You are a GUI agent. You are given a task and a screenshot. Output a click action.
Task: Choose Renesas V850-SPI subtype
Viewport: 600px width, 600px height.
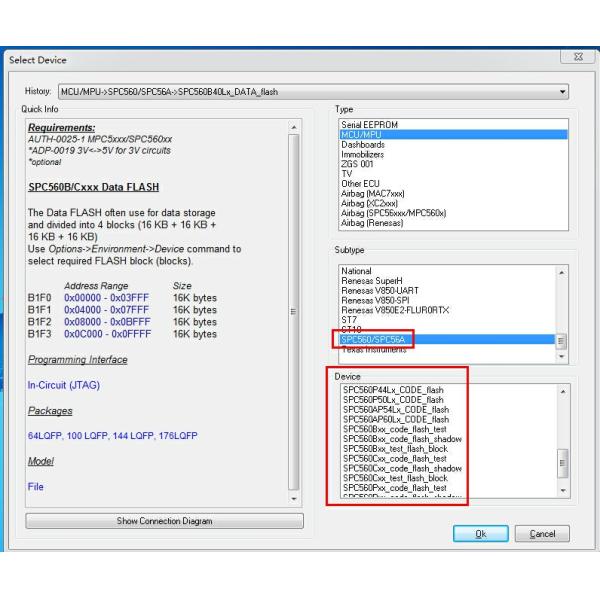[x=447, y=300]
